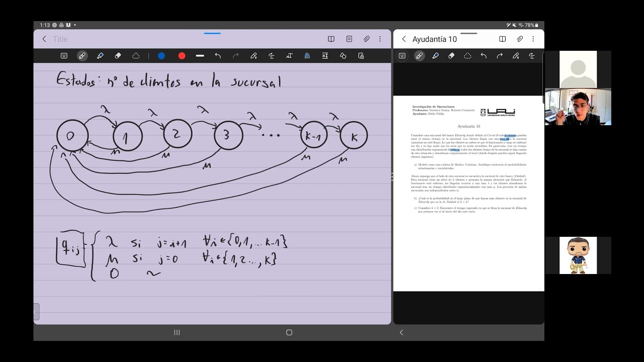Open the edge panel handle at left edge

36,312
